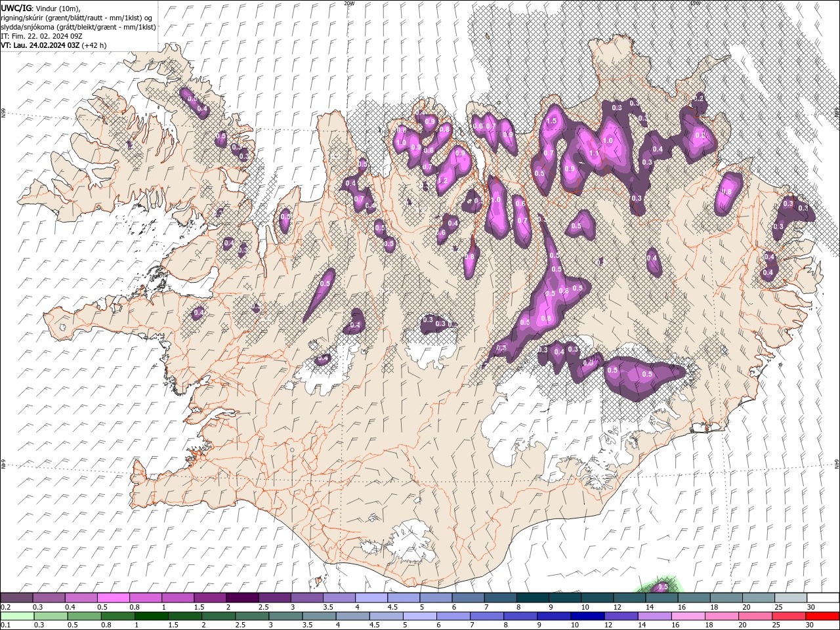The image size is (840, 630).
Task: Click the snow legend swatch between 0.2 and 0.3
Action: (17, 598)
